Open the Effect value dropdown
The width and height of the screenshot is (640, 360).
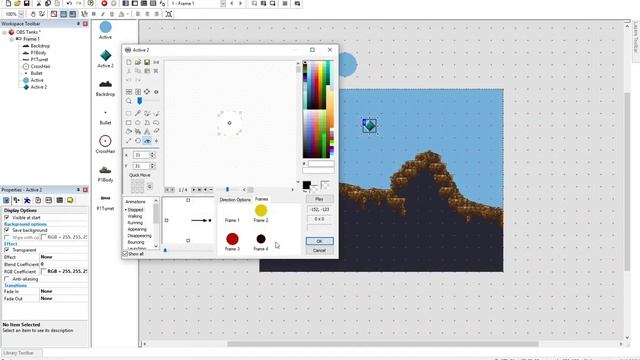pyautogui.click(x=63, y=257)
